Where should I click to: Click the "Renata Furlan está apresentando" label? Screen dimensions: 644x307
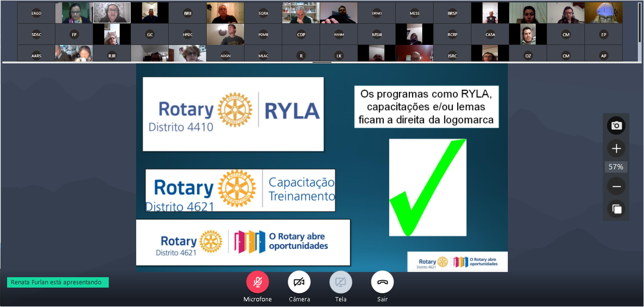58,282
